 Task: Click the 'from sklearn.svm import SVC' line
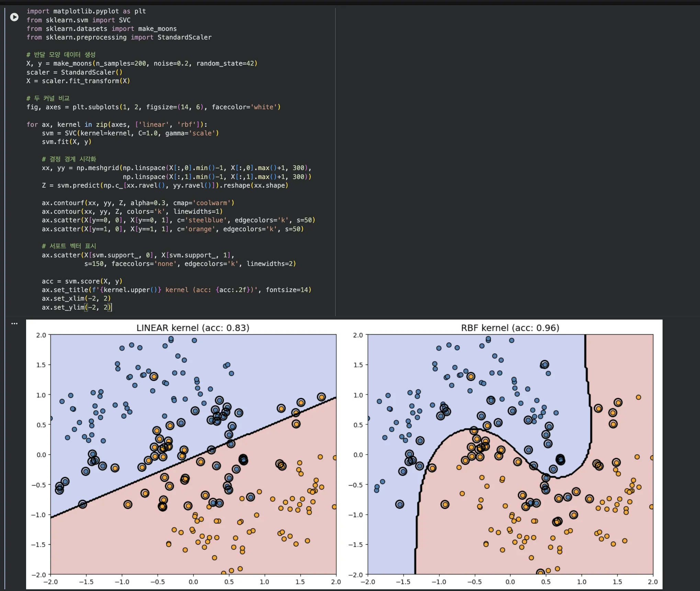78,20
